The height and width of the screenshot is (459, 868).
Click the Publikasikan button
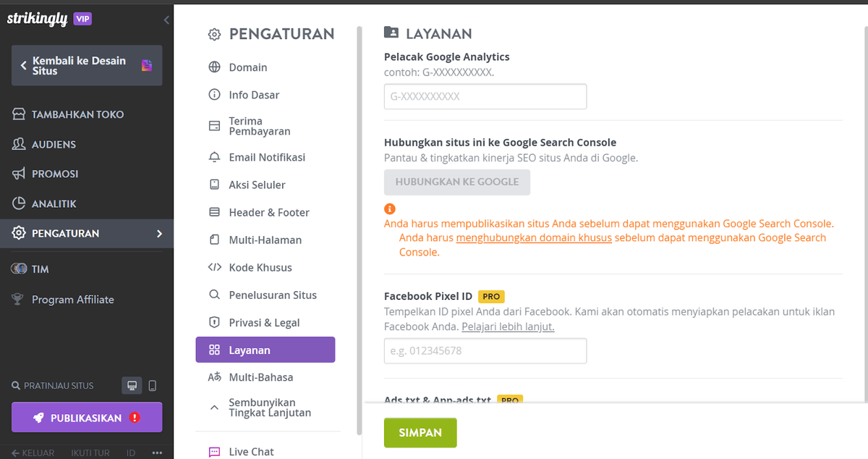pyautogui.click(x=87, y=418)
